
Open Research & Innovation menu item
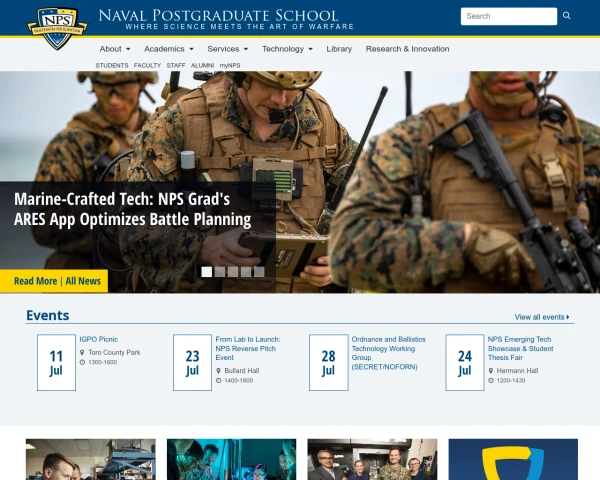[x=408, y=49]
